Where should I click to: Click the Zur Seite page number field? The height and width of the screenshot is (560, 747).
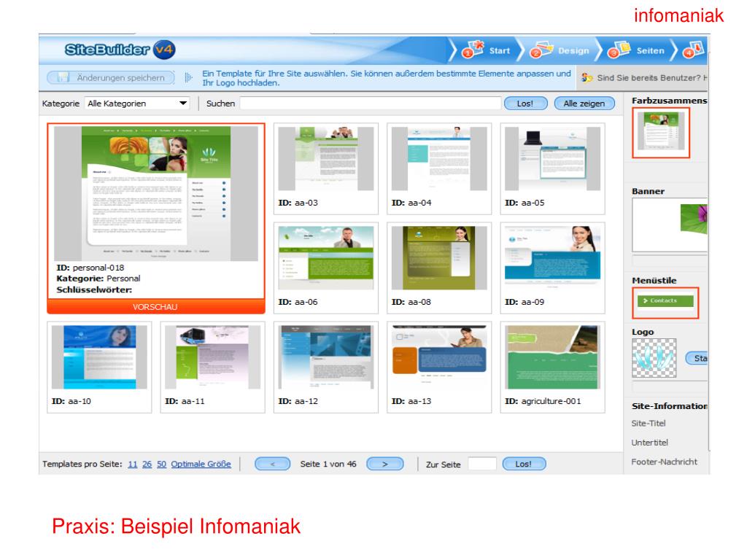click(482, 464)
